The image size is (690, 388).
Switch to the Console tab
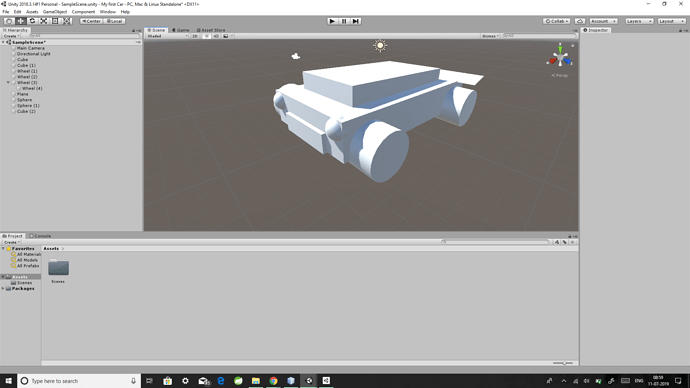point(40,236)
